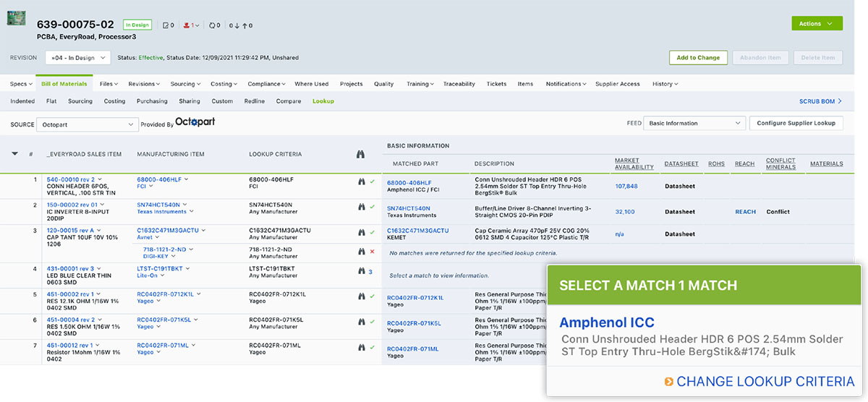Click the CHANGE LOOKUP CRITERIA link
This screenshot has width=868, height=402.
[x=765, y=382]
